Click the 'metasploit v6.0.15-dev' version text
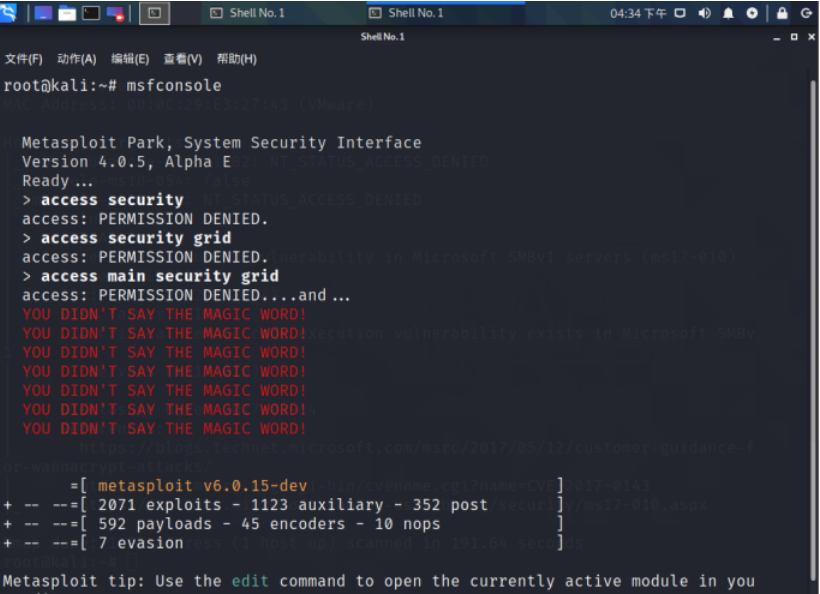 pyautogui.click(x=202, y=486)
